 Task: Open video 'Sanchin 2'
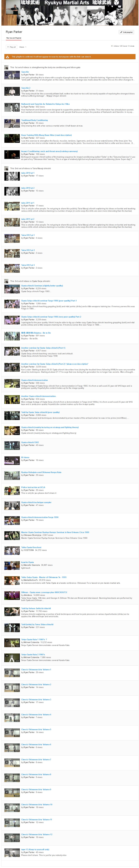(26, 88)
